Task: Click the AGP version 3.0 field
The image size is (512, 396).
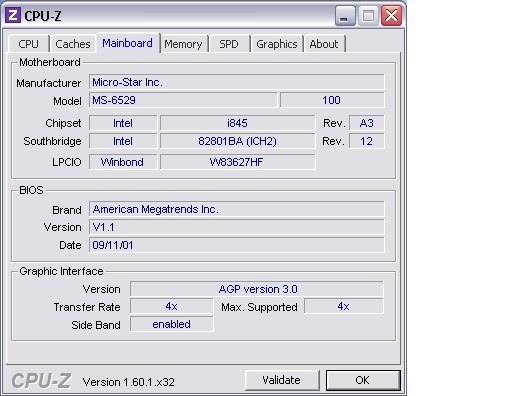Action: coord(257,289)
